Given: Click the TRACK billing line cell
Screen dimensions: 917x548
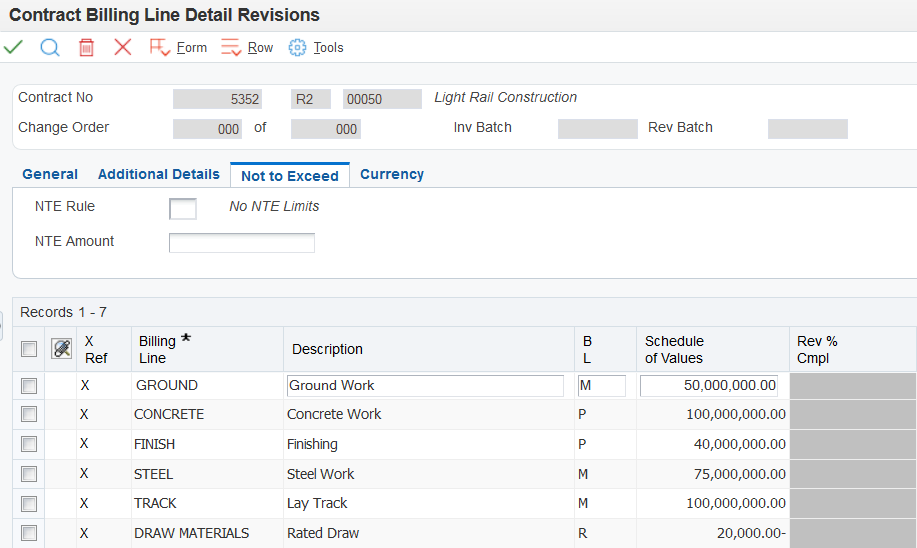Looking at the screenshot, I should [x=207, y=504].
